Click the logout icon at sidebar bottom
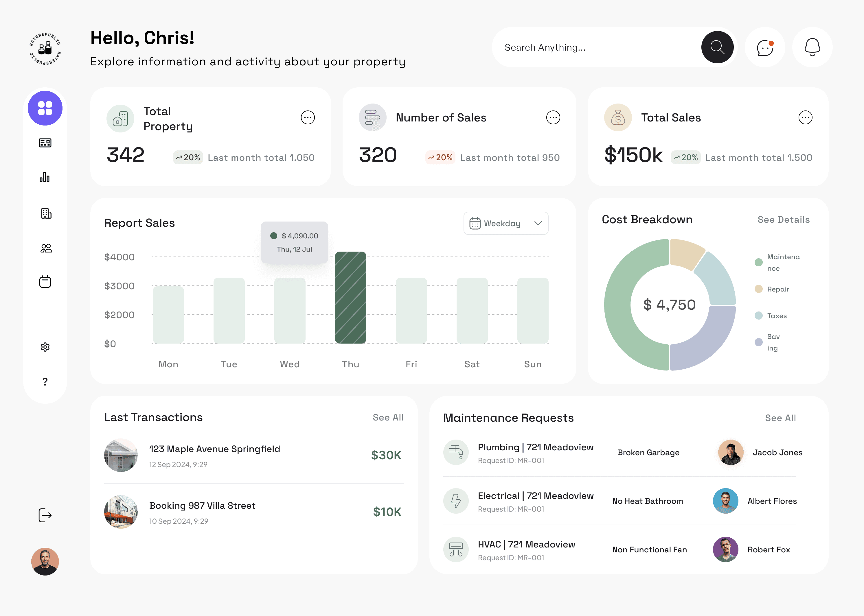 coord(45,515)
